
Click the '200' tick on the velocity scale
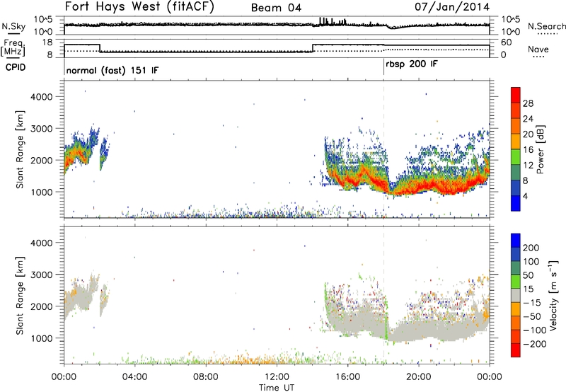click(531, 248)
